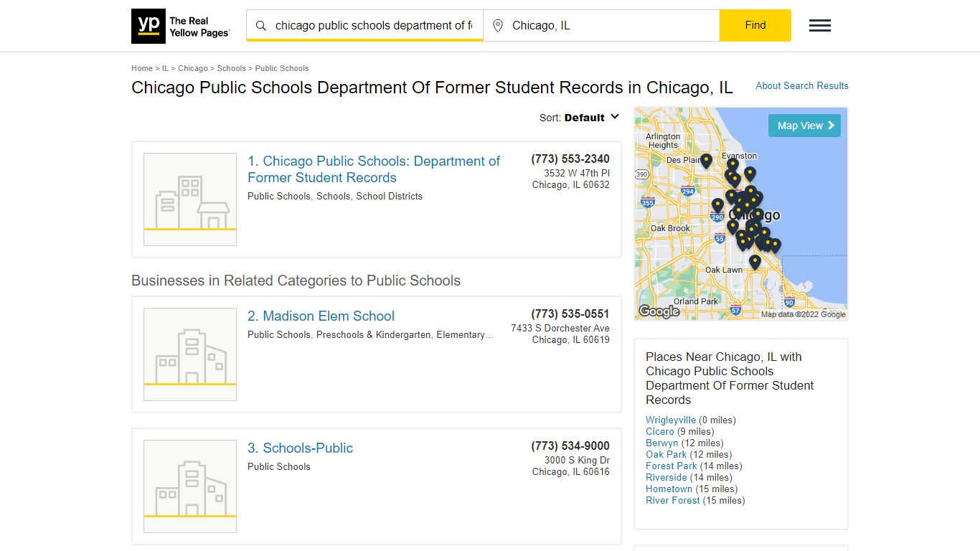Select map pin near Oak Lawn
This screenshot has width=980, height=551.
tap(755, 263)
